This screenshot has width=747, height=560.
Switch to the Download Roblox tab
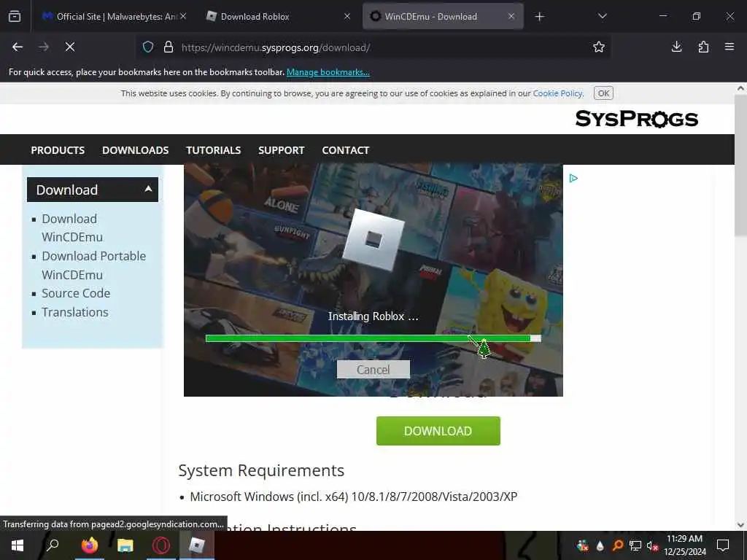279,16
